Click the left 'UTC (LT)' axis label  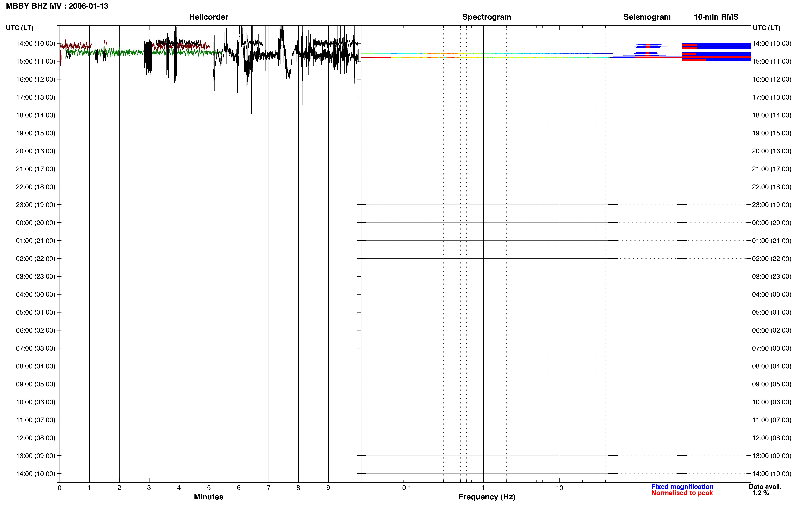pyautogui.click(x=19, y=28)
